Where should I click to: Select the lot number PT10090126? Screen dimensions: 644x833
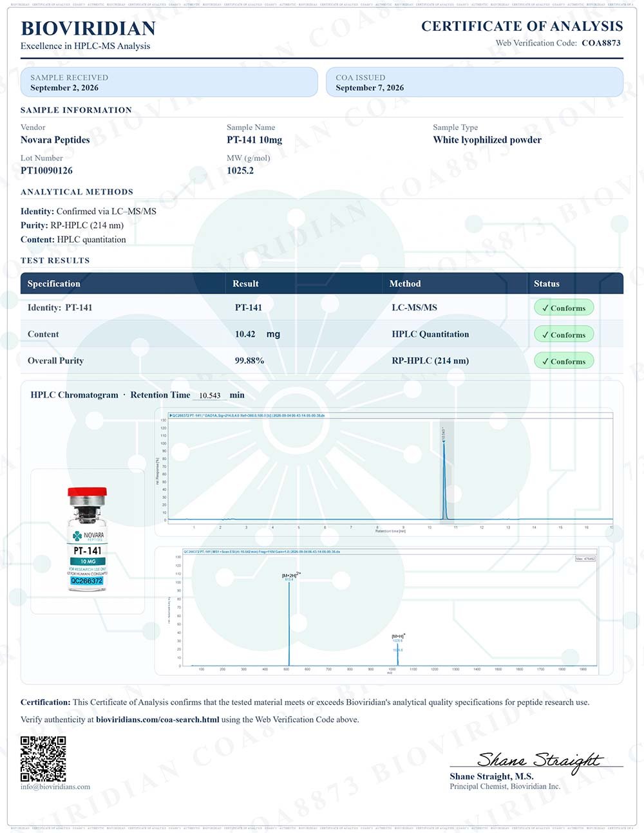coord(46,171)
